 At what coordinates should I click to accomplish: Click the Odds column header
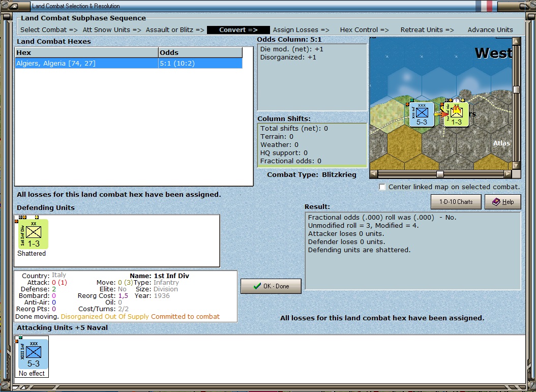200,53
